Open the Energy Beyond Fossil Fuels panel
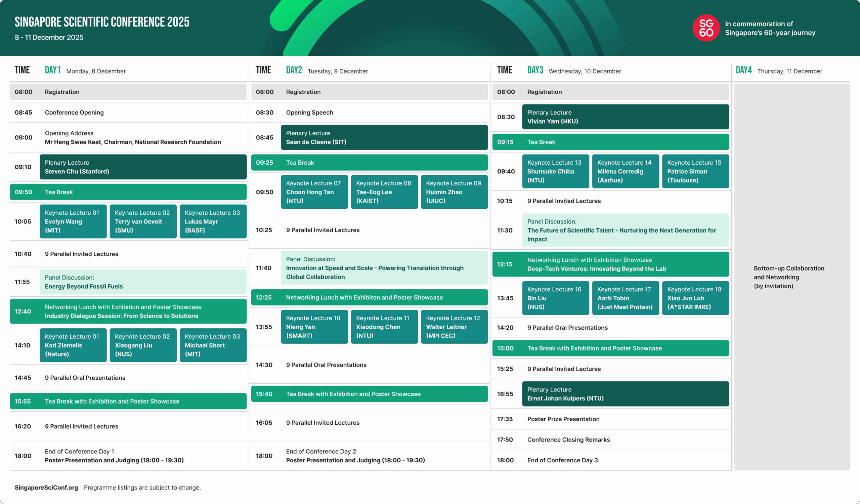Viewport: 860px width, 504px height. 143,282
